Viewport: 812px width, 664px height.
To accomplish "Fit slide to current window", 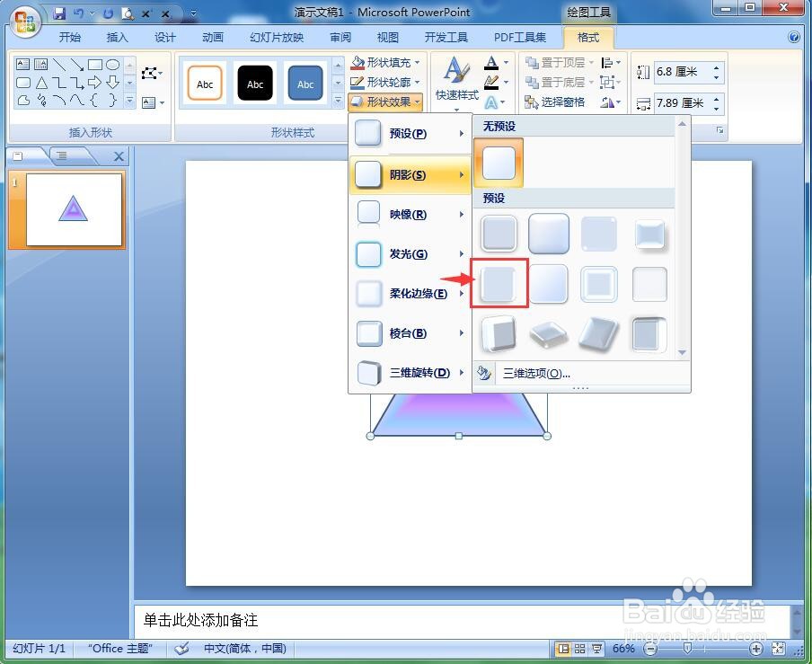I will [778, 648].
